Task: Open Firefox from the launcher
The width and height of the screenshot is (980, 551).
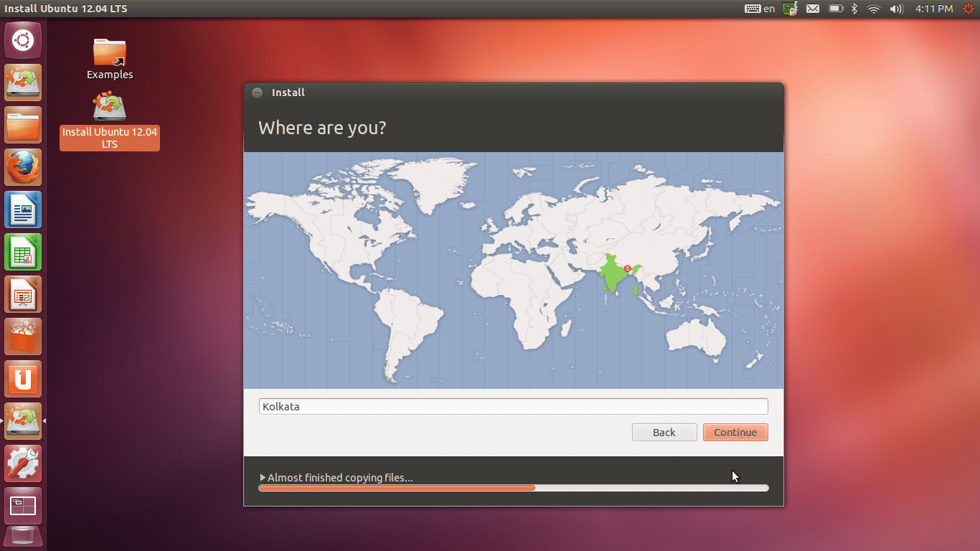Action: [x=23, y=167]
